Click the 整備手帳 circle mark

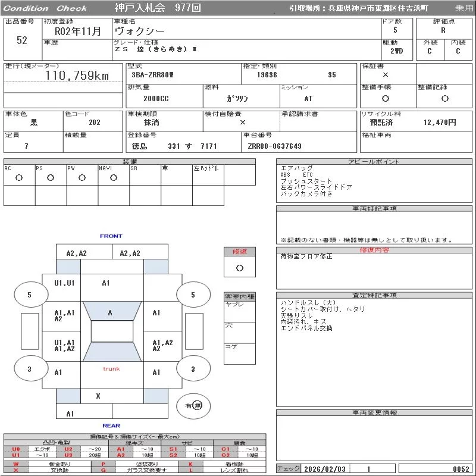(386, 99)
